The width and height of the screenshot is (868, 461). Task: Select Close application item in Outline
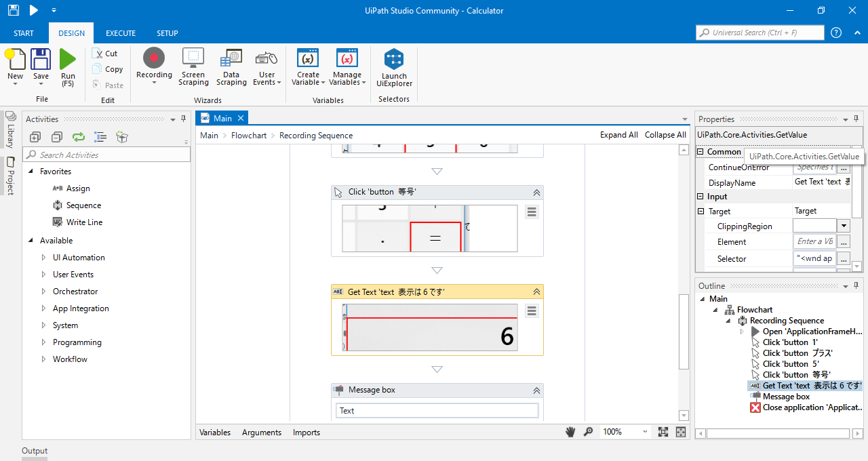(806, 407)
